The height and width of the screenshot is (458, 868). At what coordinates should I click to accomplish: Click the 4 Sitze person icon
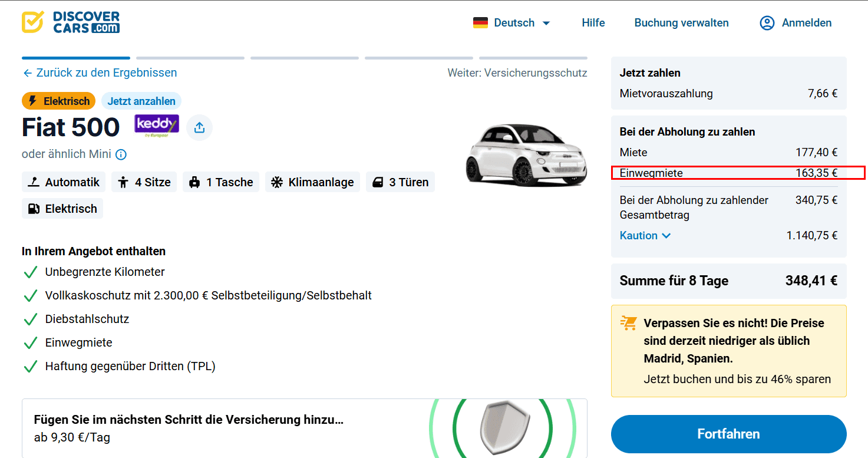click(x=123, y=182)
